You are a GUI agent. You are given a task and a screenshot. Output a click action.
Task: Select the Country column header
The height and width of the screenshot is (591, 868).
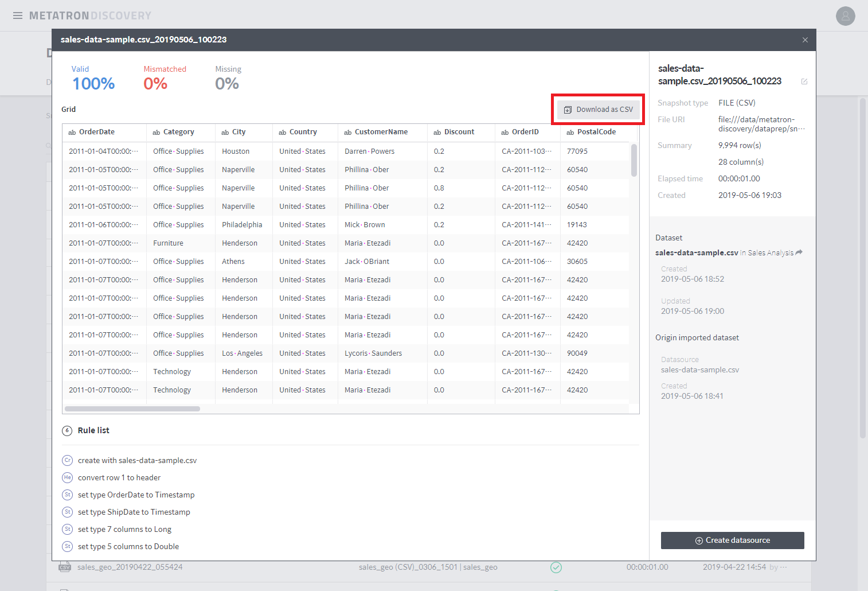305,132
